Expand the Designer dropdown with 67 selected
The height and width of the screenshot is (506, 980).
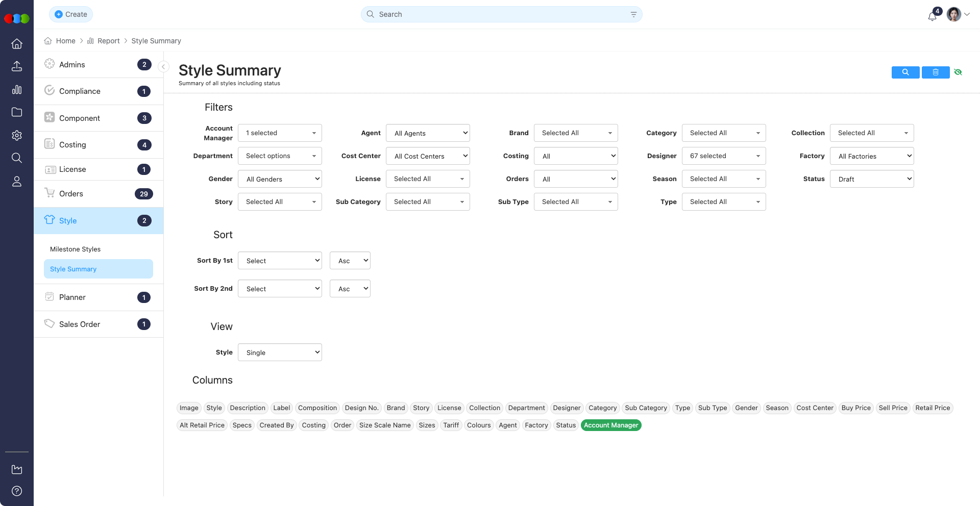tap(723, 156)
